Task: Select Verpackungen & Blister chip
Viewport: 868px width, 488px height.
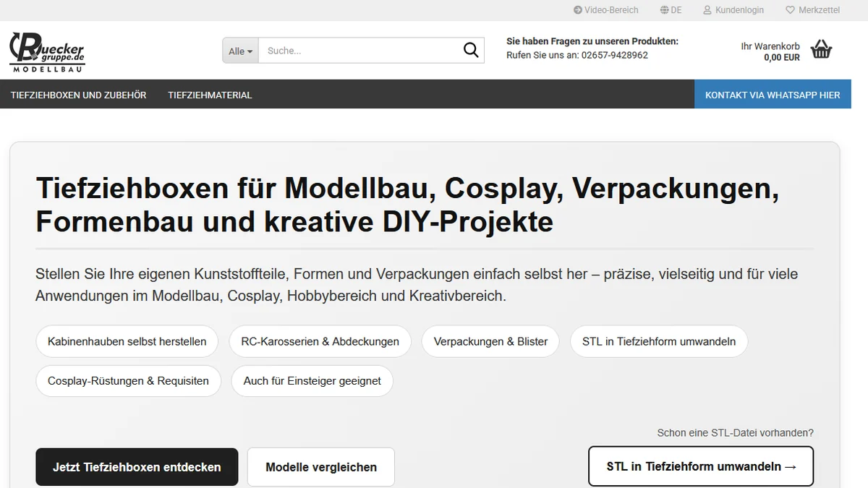Action: coord(491,341)
